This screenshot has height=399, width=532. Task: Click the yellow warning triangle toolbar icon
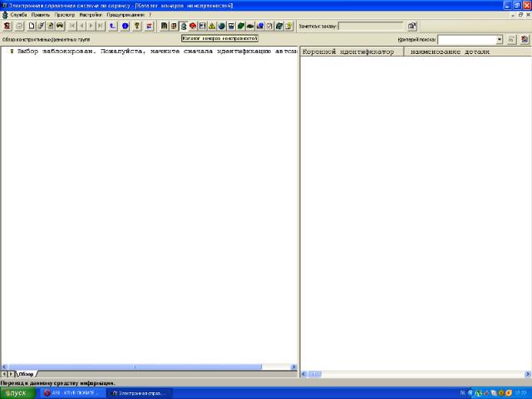click(x=212, y=27)
